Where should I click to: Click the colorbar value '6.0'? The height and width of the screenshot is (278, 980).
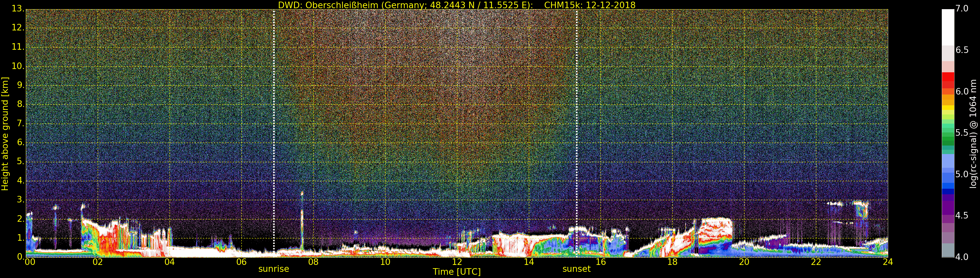click(962, 91)
